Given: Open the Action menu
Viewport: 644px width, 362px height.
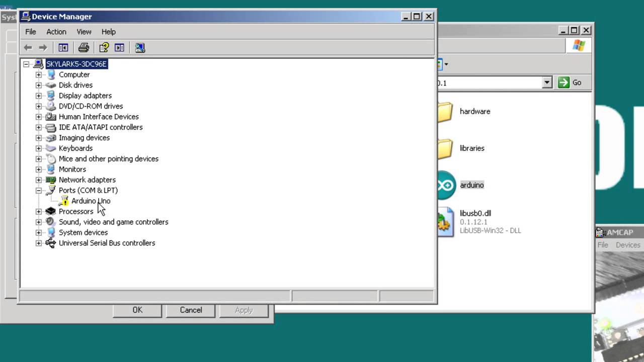Looking at the screenshot, I should click(56, 32).
